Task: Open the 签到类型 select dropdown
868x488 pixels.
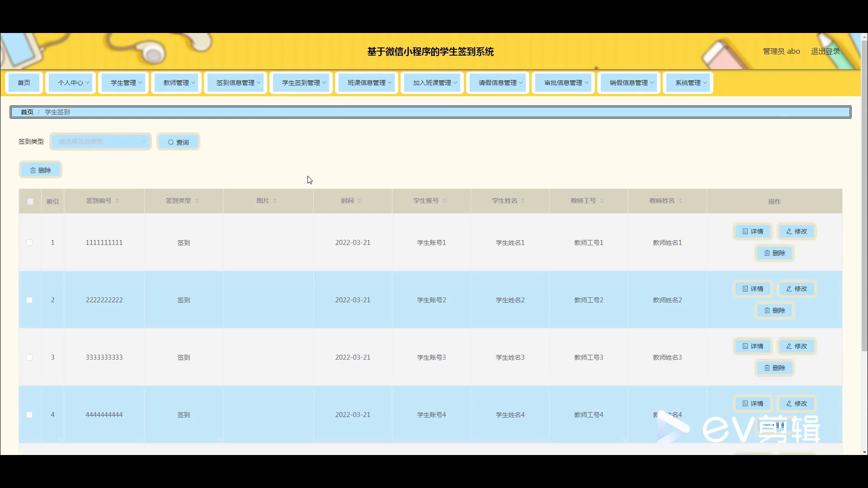Action: coord(100,141)
